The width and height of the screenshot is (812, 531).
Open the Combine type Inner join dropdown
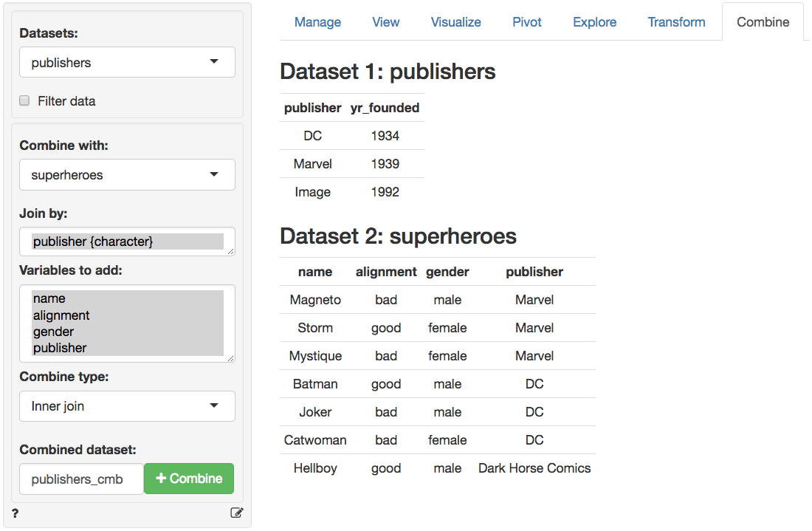coord(127,406)
